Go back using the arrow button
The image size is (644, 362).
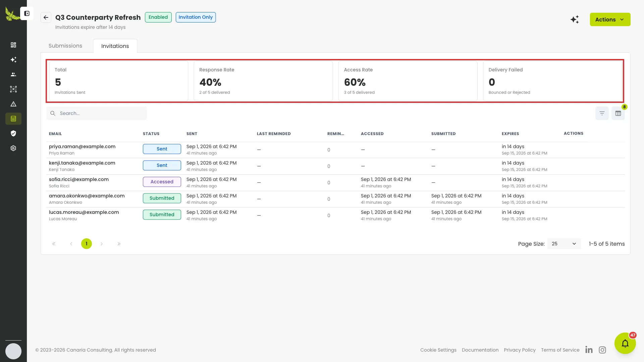[46, 17]
